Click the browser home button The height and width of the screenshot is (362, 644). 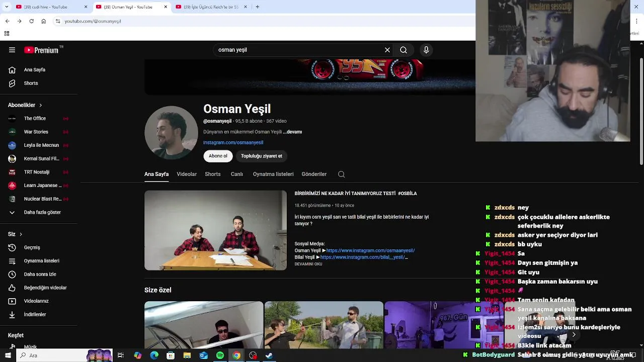(x=44, y=21)
